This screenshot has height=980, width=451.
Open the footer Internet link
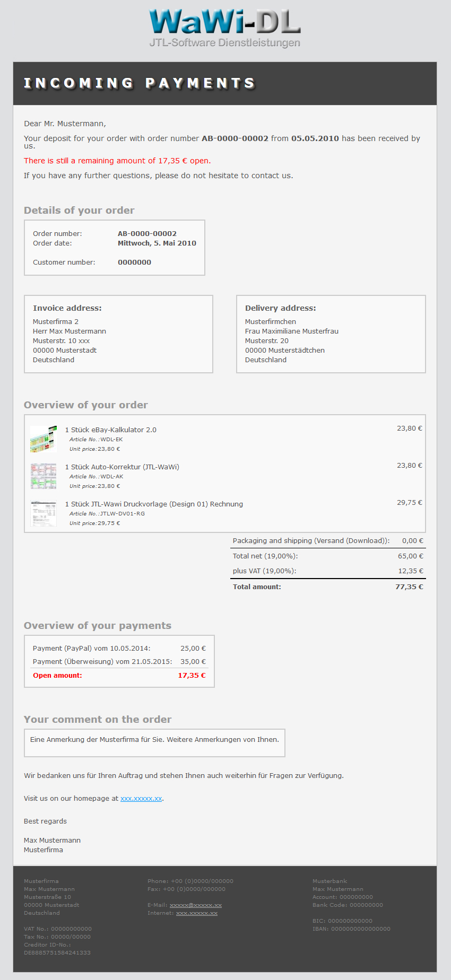click(x=196, y=913)
